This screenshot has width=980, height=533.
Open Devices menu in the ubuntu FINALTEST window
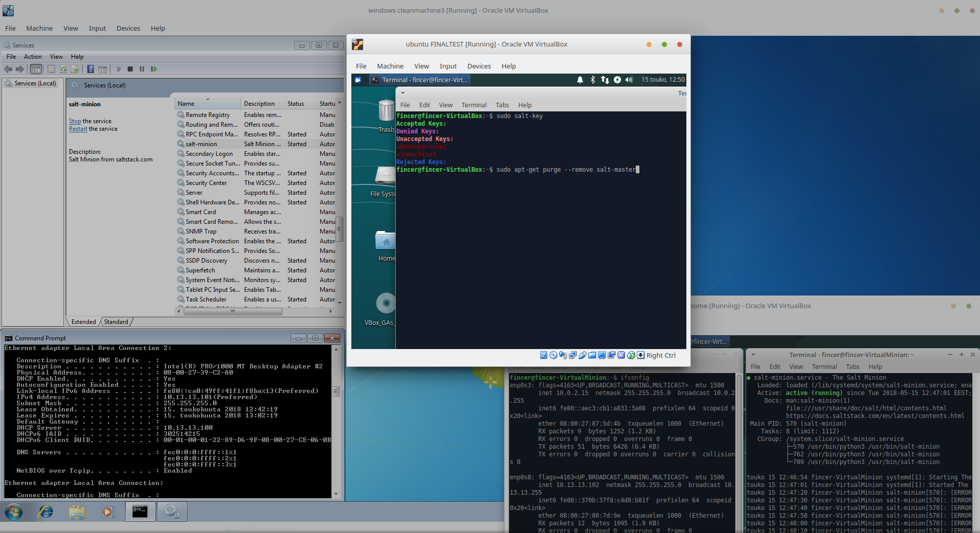click(x=479, y=66)
